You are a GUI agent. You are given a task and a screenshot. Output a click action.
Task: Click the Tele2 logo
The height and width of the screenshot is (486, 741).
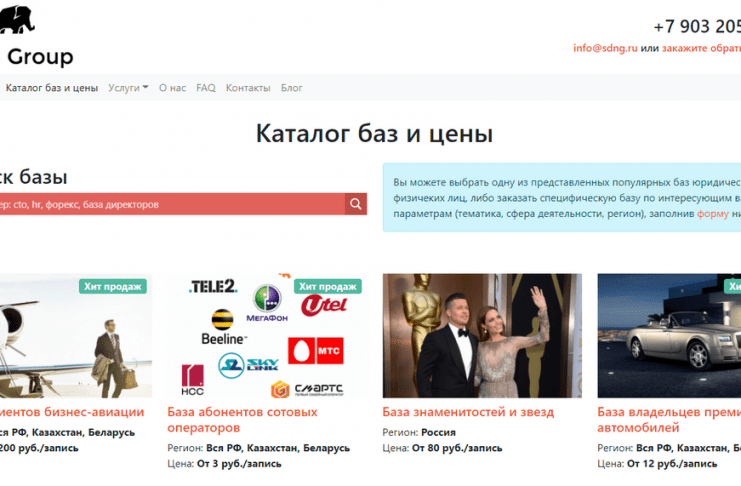pos(213,286)
